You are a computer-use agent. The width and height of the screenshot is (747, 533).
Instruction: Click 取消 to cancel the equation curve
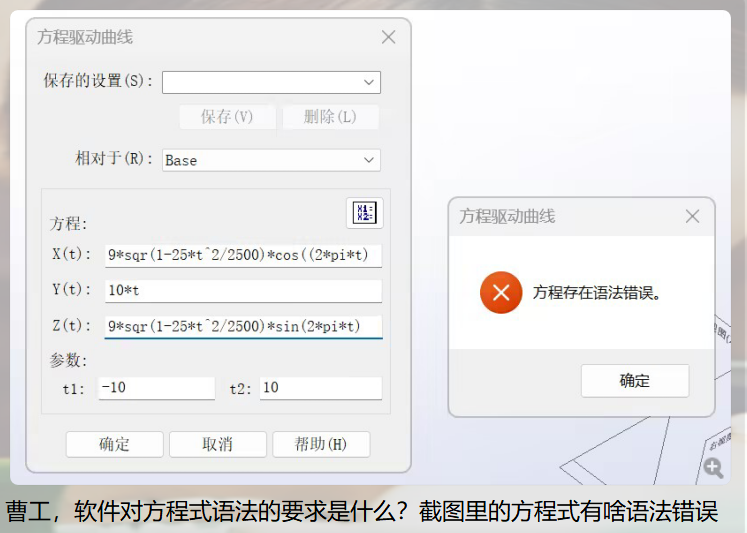pyautogui.click(x=217, y=444)
